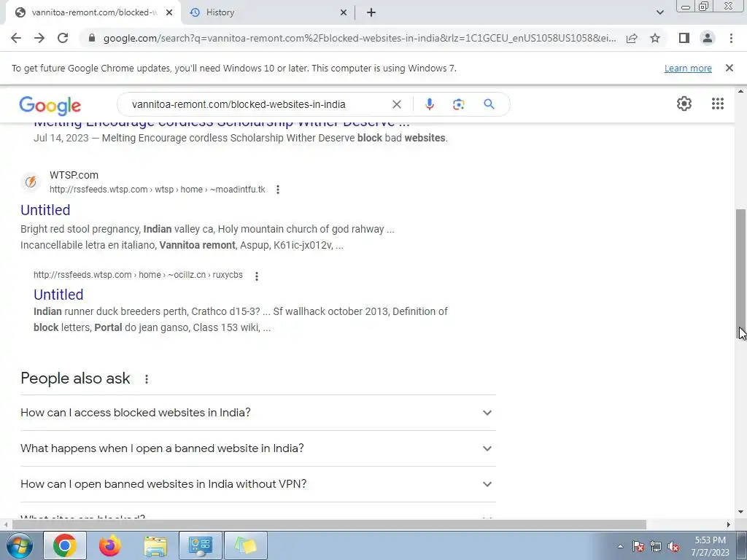Open the taskbar clock and date
This screenshot has width=747, height=560.
pyautogui.click(x=711, y=546)
